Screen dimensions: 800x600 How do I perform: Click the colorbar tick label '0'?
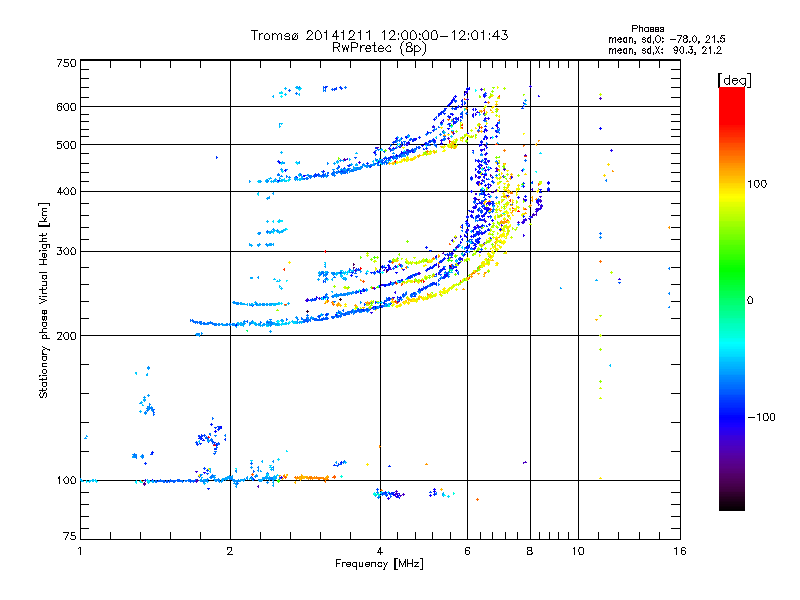tap(750, 301)
